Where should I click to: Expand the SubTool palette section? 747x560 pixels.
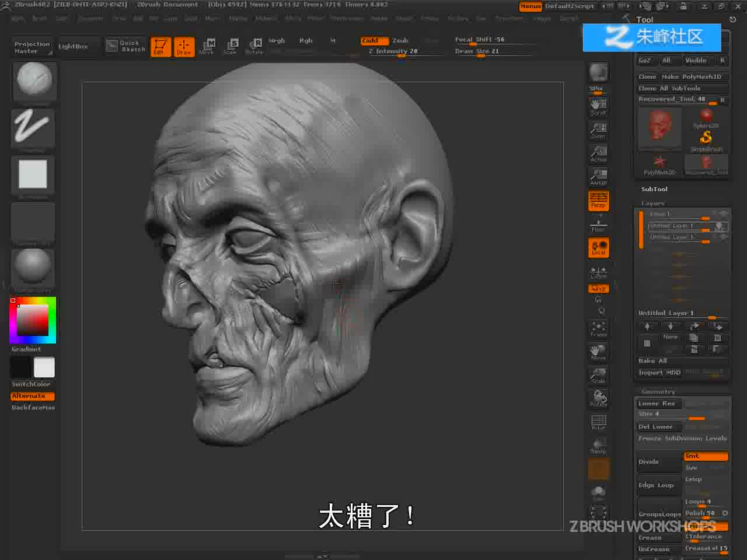click(x=654, y=189)
